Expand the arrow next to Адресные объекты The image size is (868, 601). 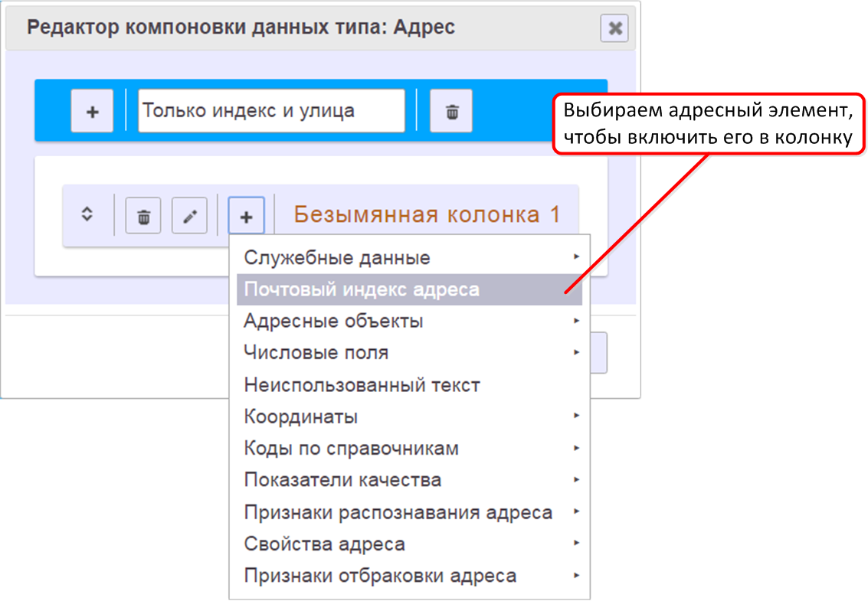click(x=576, y=321)
